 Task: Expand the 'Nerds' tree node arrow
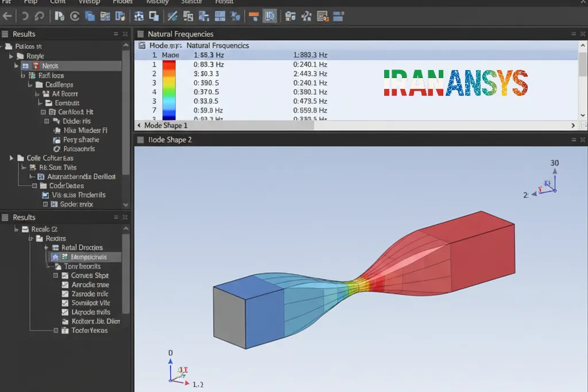pos(16,65)
